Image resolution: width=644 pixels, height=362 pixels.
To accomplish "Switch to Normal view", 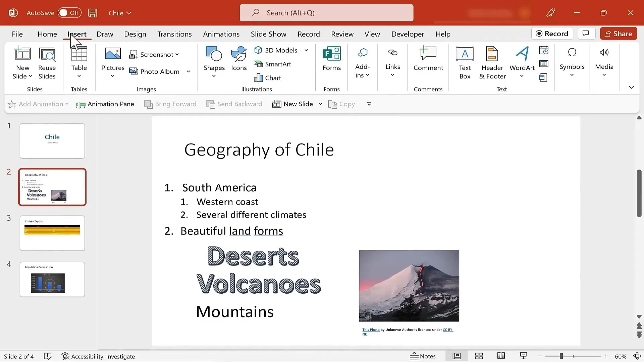I will pos(457,356).
